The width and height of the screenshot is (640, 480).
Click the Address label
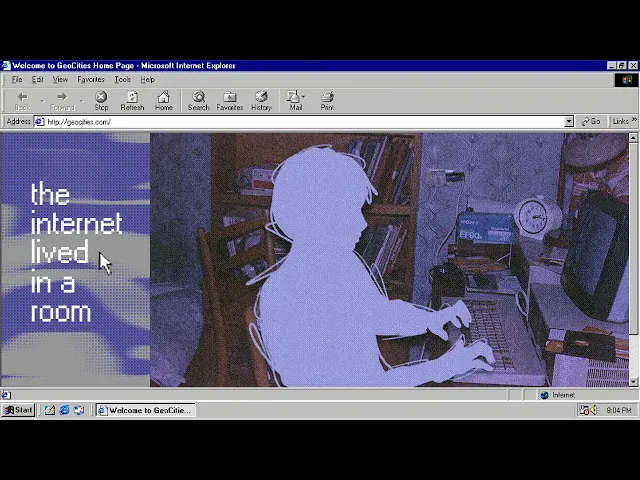18,122
